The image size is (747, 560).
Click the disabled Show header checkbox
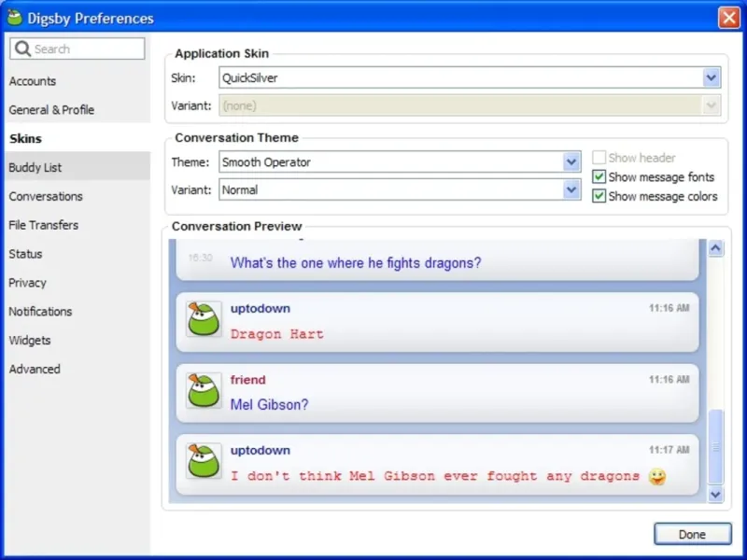tap(599, 157)
